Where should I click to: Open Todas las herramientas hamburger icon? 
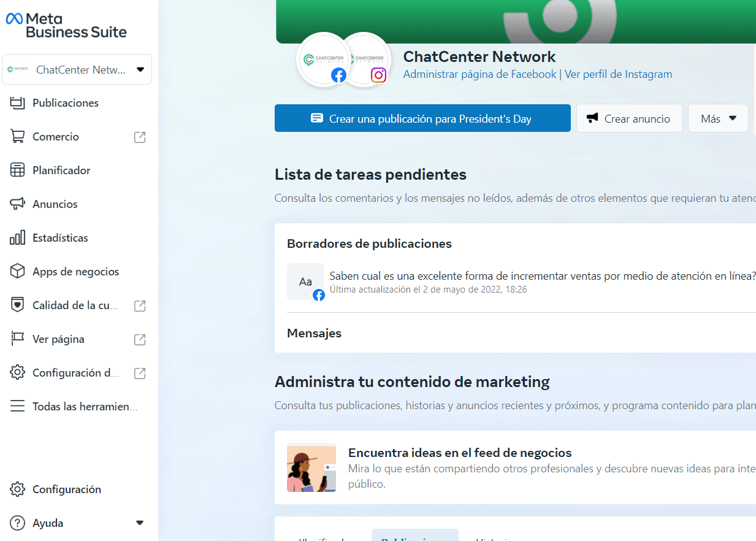17,407
